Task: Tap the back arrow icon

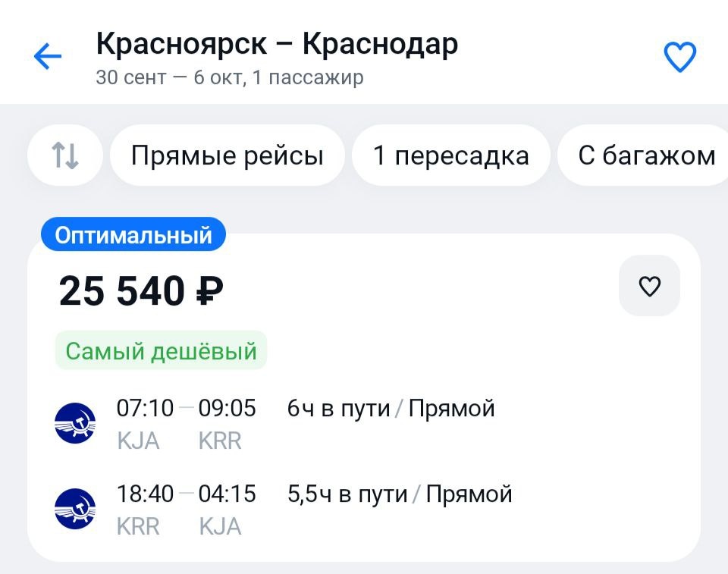Action: tap(47, 57)
